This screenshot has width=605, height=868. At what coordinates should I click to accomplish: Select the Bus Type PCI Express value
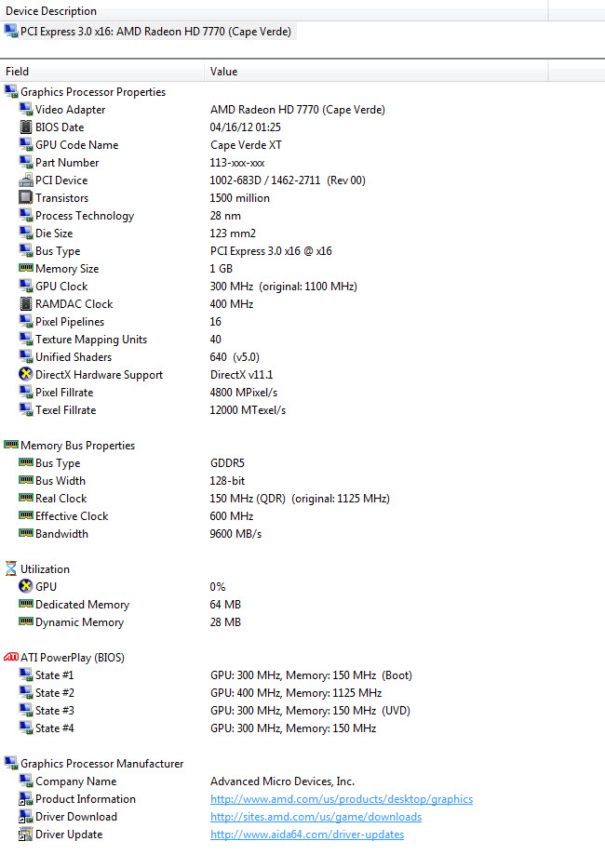[x=271, y=251]
